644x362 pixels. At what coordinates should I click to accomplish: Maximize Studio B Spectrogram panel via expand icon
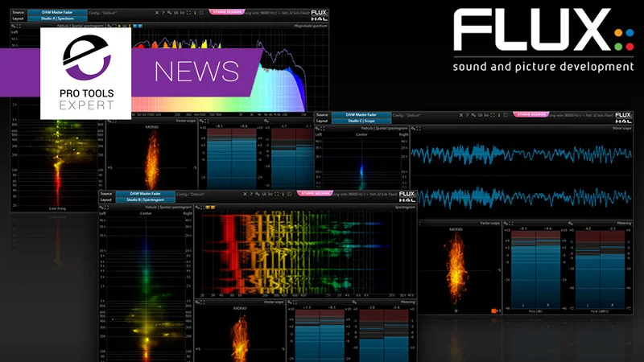click(x=202, y=208)
